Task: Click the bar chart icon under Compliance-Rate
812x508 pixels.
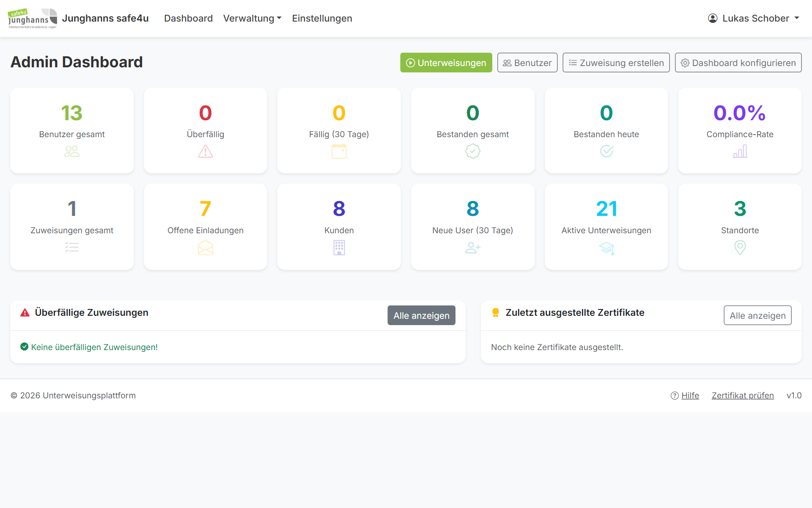Action: (x=740, y=151)
